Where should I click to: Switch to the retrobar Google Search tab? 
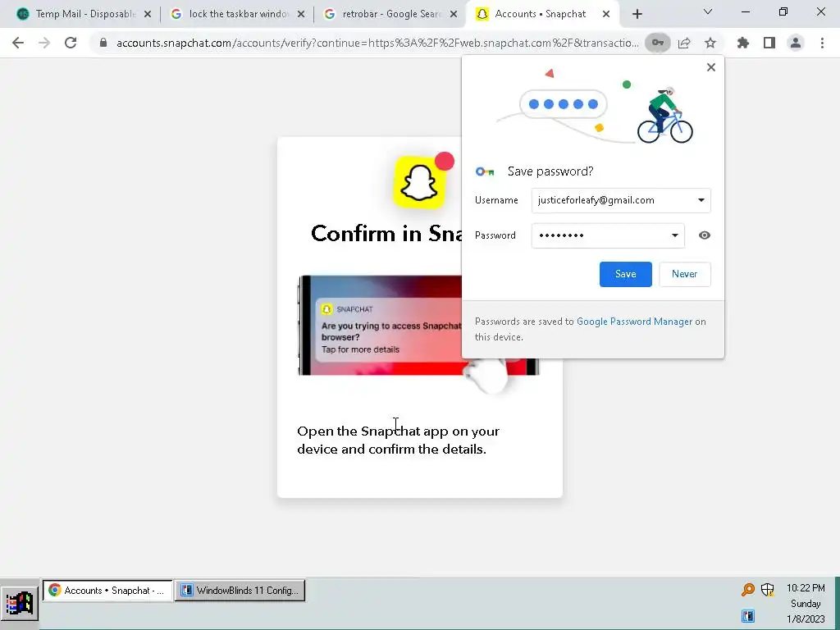tap(391, 14)
